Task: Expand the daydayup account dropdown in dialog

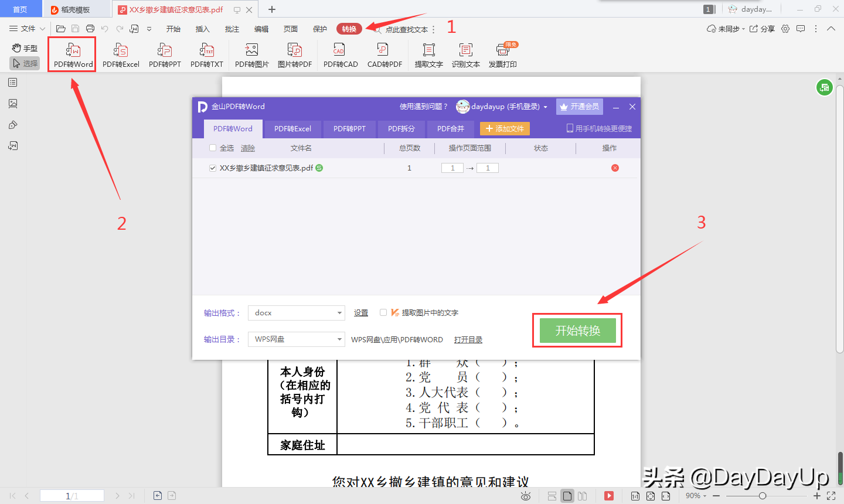Action: coord(546,107)
